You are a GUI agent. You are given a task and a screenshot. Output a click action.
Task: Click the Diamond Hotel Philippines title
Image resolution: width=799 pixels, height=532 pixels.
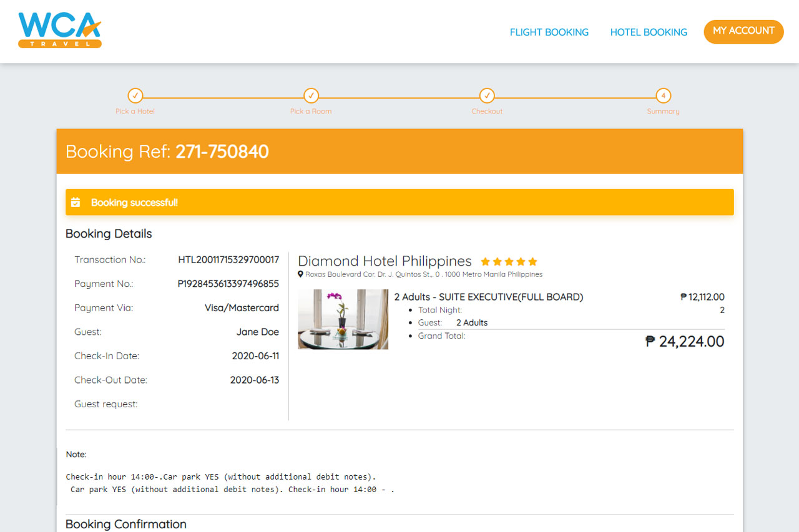click(x=385, y=261)
